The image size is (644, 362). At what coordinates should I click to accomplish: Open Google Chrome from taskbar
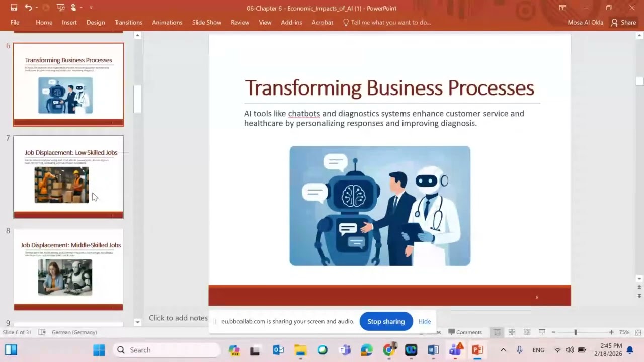[x=389, y=350]
